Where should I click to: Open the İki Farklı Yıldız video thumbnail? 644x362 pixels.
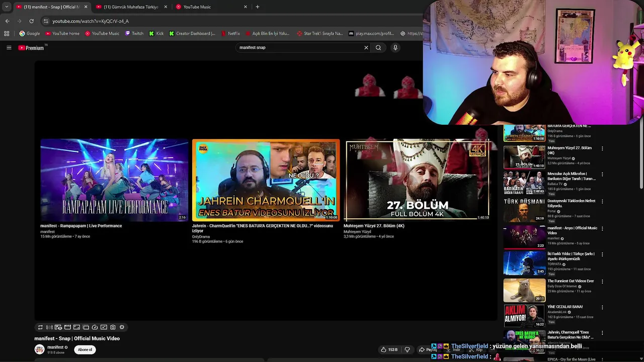[524, 263]
